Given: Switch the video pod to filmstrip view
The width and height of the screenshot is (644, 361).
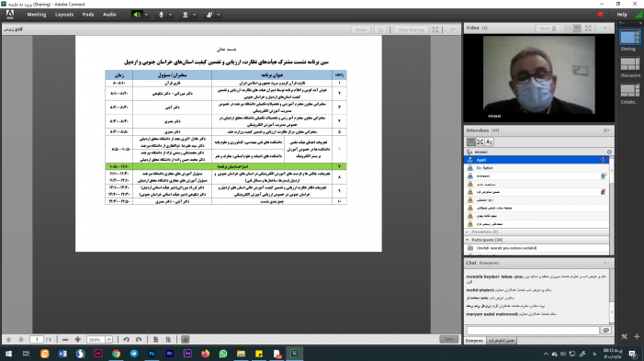Looking at the screenshot, I should click(578, 28).
